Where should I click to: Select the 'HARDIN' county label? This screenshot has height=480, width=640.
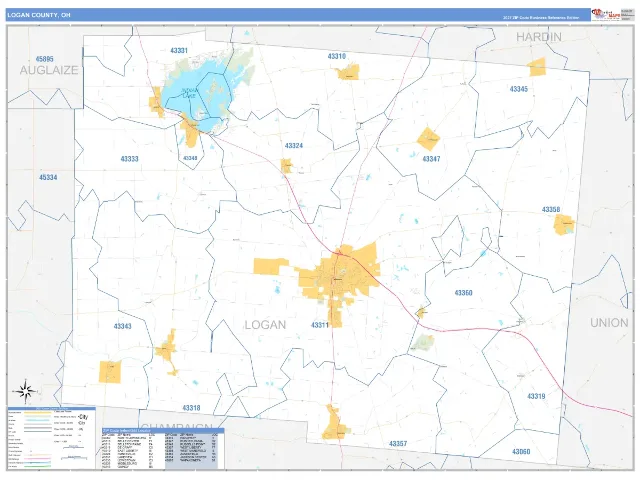click(x=539, y=37)
